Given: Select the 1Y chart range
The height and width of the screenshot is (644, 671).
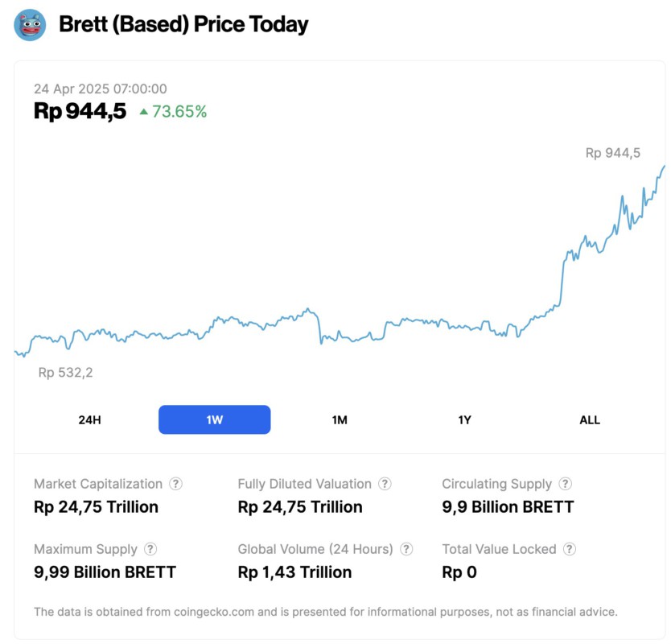Looking at the screenshot, I should (x=464, y=419).
